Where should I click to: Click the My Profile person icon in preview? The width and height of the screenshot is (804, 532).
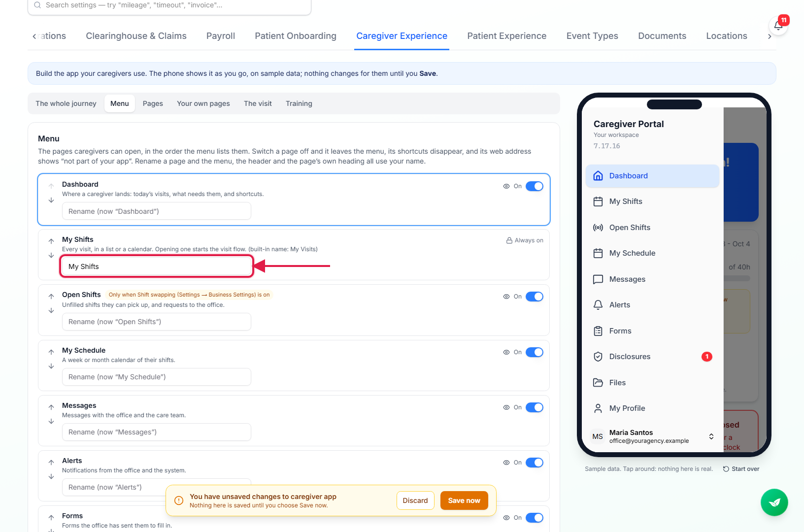(x=598, y=408)
